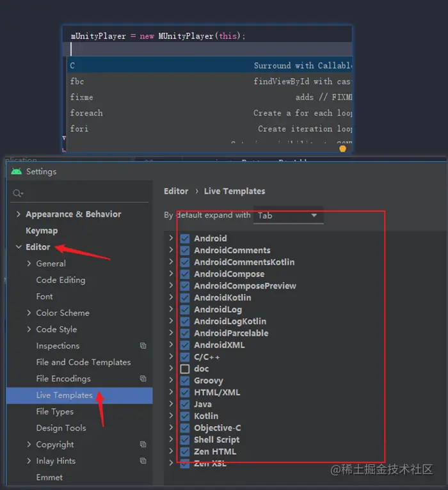Click the Editor breadcrumb link
The width and height of the screenshot is (448, 490).
click(176, 191)
